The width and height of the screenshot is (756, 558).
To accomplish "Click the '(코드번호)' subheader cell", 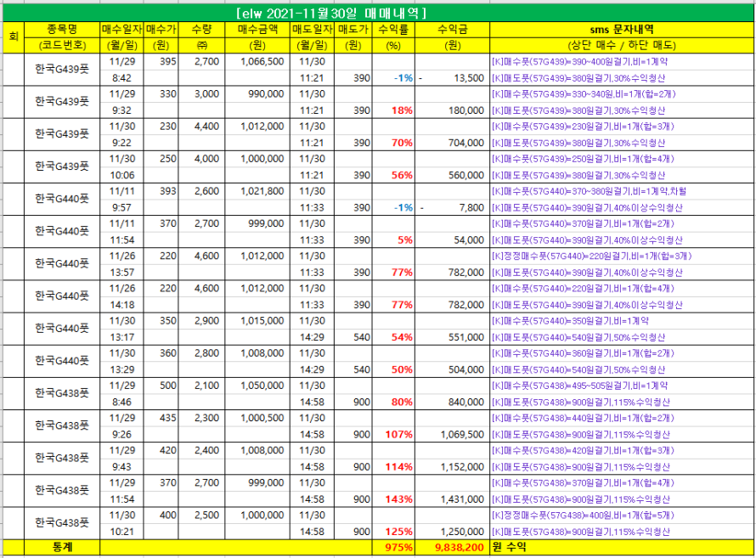I will click(61, 45).
